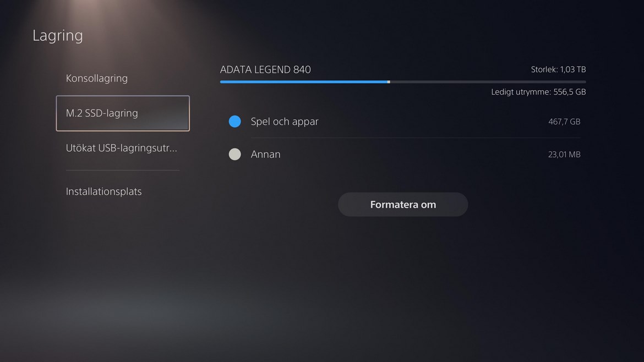644x362 pixels.
Task: Click the separator line below Spel och appar
Action: tap(416, 138)
